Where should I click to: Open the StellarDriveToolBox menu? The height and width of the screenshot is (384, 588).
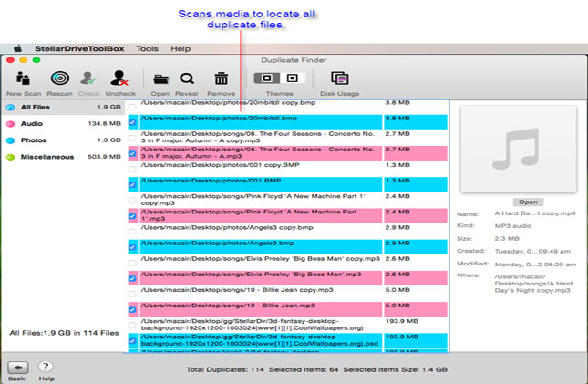pos(79,48)
